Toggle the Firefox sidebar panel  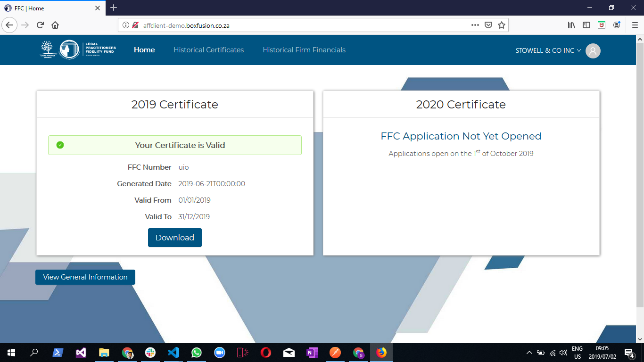586,25
